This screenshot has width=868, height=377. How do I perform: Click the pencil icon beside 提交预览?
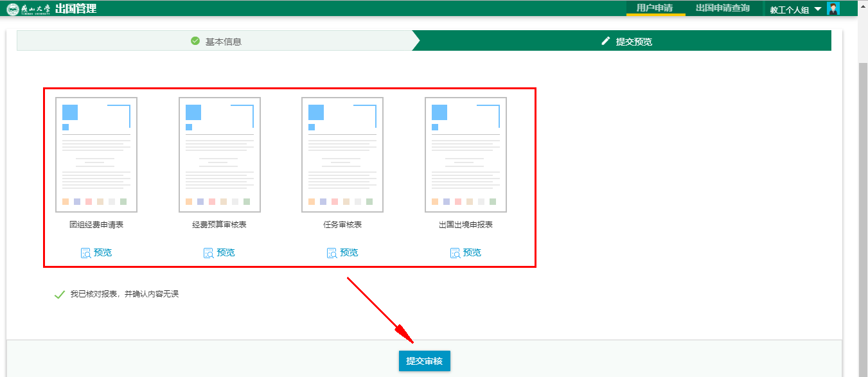coord(605,41)
